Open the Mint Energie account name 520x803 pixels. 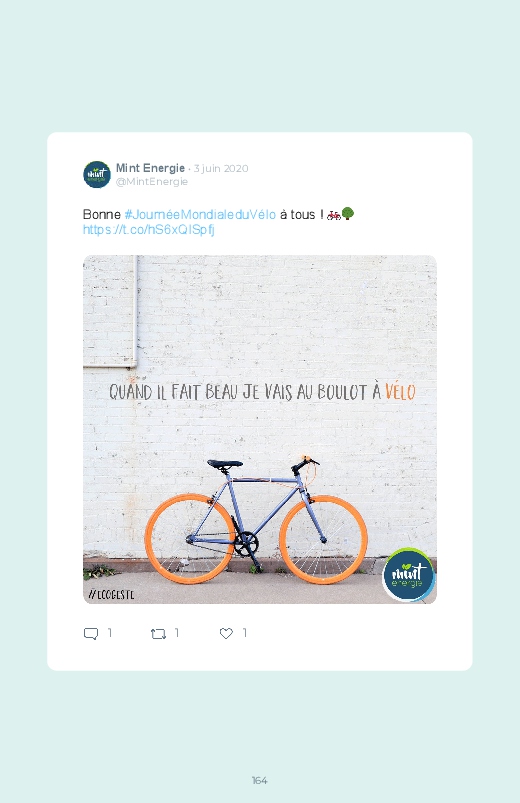coord(150,168)
